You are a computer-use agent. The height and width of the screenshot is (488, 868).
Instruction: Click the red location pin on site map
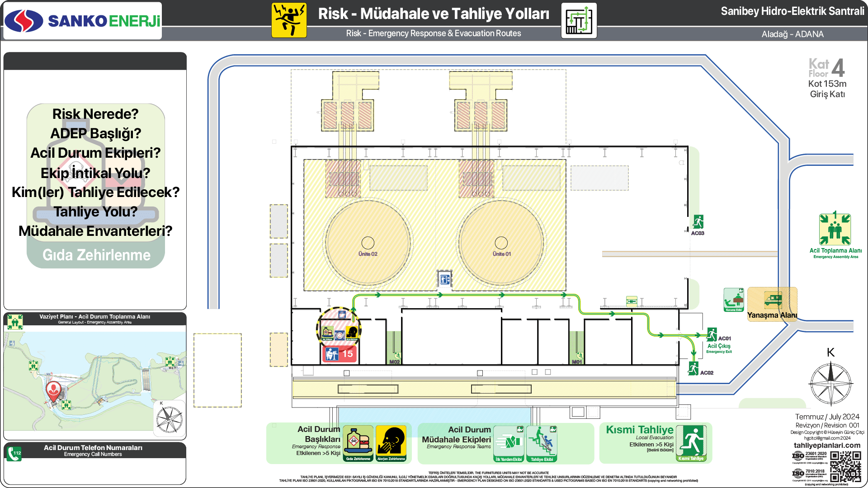click(53, 389)
